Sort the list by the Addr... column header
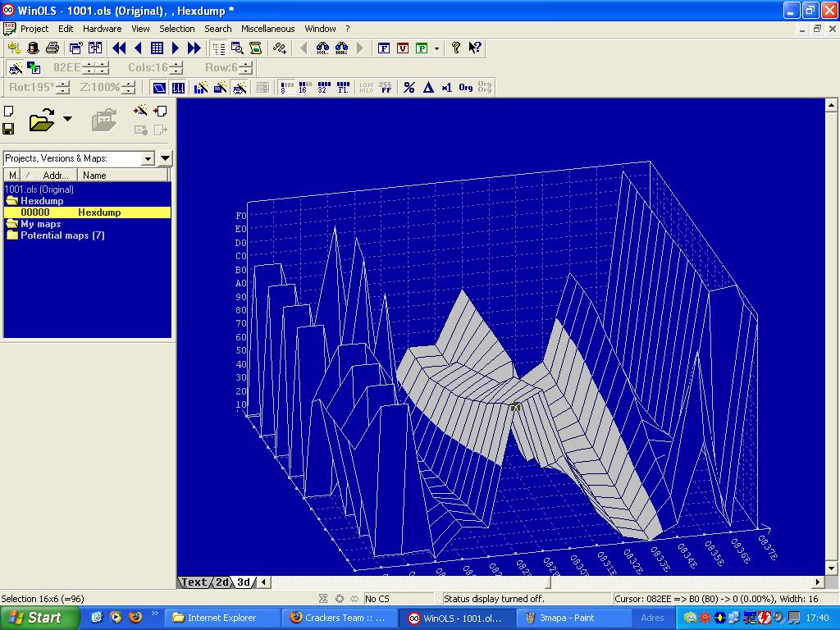840x630 pixels. tap(50, 176)
